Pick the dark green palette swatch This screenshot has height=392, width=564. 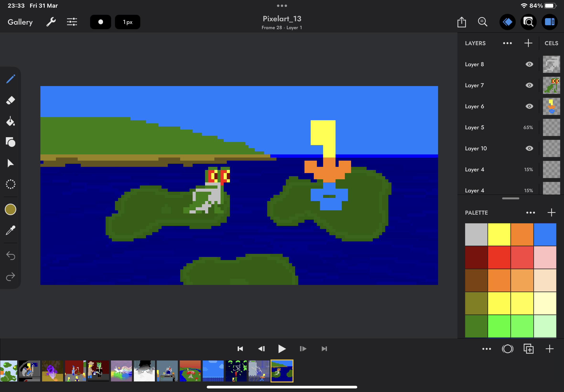tap(476, 326)
